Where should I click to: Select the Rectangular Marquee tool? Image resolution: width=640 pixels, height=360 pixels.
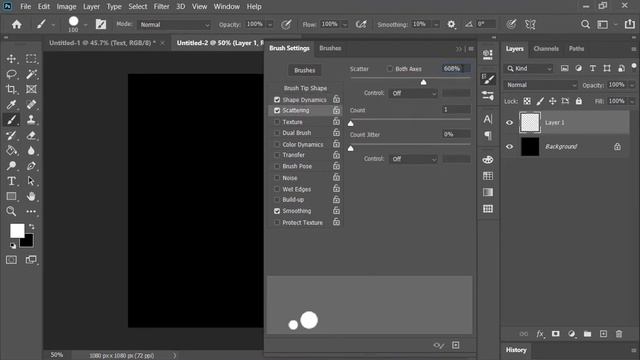point(31,59)
